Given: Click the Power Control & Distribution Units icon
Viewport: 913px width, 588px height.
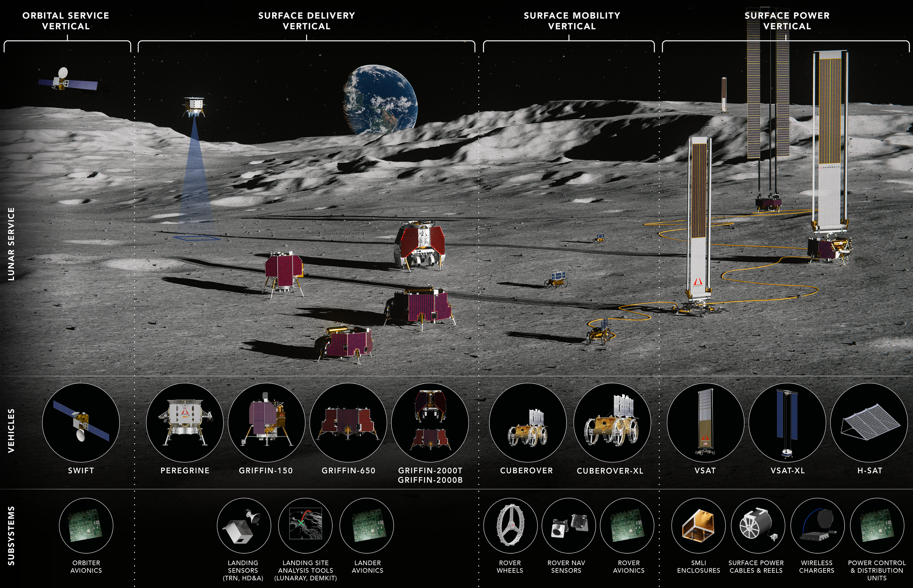Looking at the screenshot, I should [x=878, y=525].
